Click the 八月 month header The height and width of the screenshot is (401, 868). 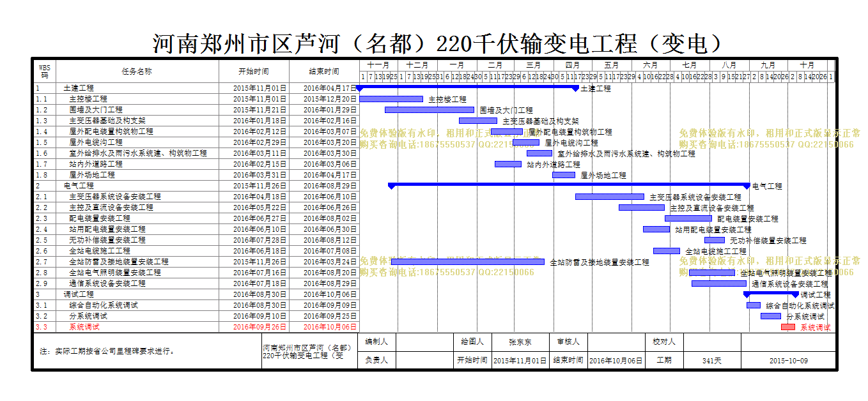click(x=729, y=65)
